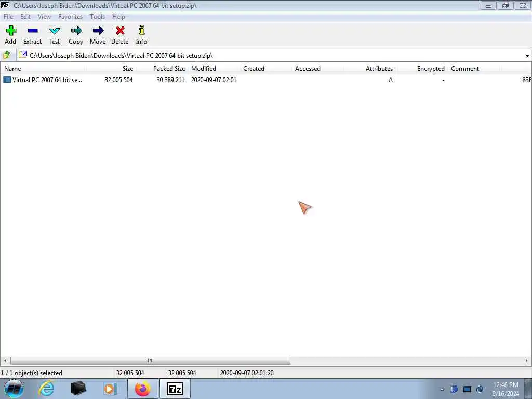Screen dimensions: 532x399
Task: Click the Extract toolbar icon
Action: click(x=33, y=31)
